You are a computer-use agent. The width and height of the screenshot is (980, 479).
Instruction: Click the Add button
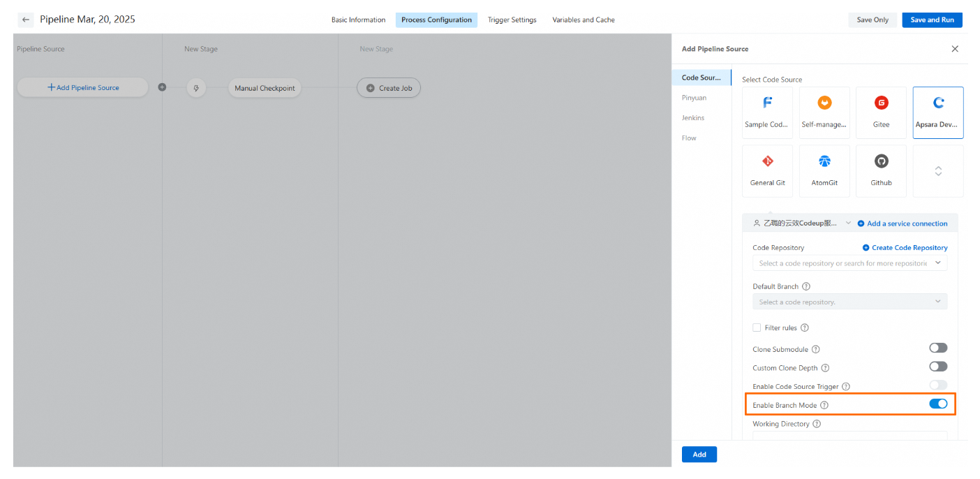pos(699,454)
